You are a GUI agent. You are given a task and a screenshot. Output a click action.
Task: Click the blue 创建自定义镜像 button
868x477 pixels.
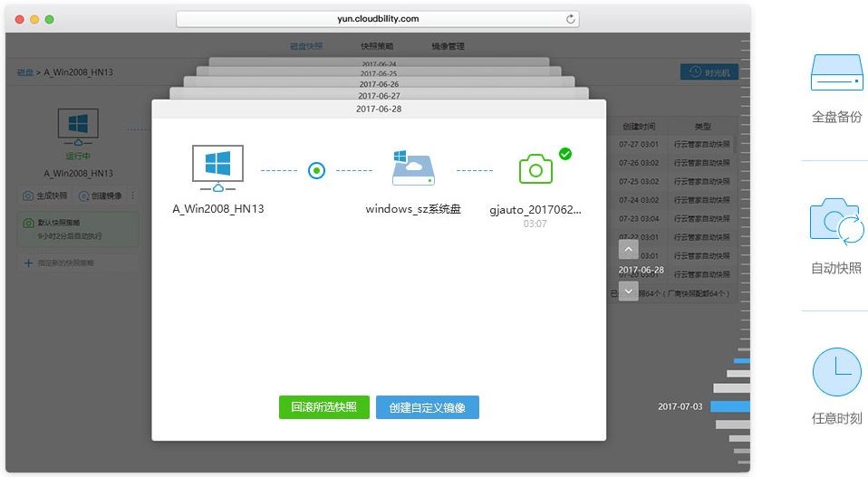pos(427,407)
